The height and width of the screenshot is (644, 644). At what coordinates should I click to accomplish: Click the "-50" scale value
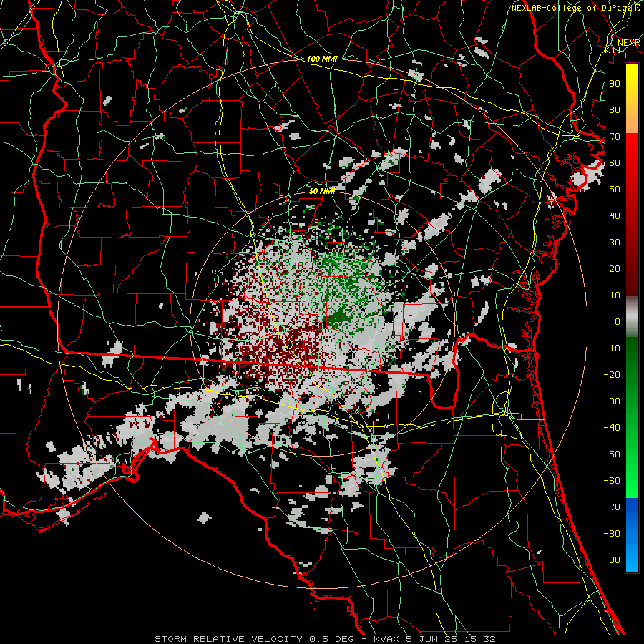pos(612,454)
